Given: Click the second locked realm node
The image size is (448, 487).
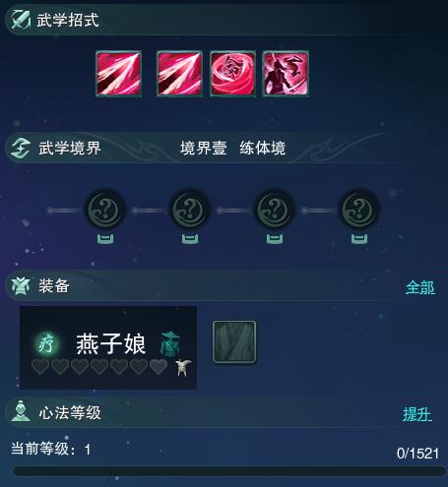Looking at the screenshot, I should click(x=190, y=209).
